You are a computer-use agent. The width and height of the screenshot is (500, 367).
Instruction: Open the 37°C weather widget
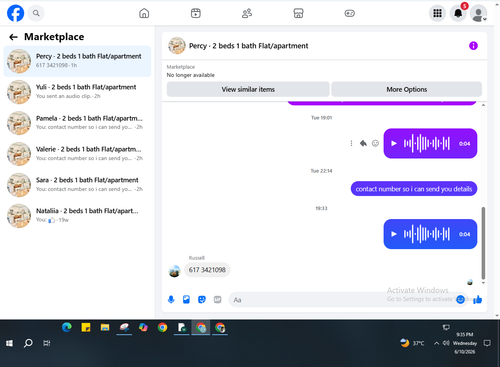pyautogui.click(x=412, y=343)
